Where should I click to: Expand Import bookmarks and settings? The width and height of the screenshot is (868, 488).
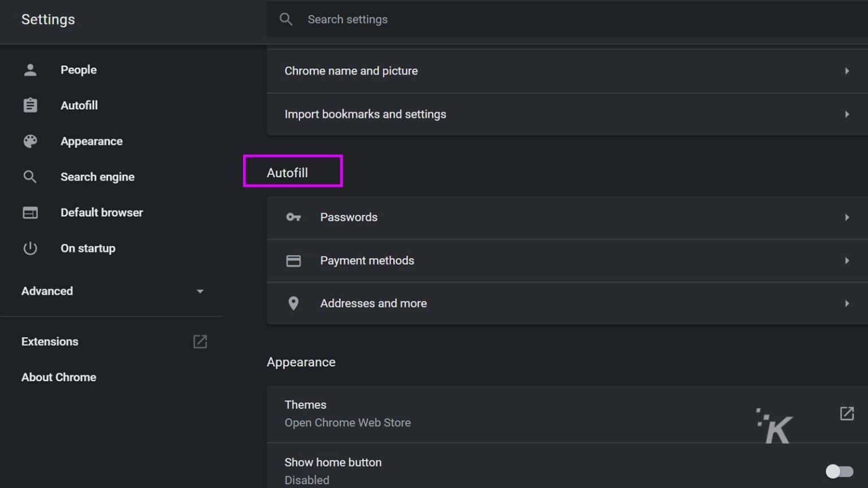click(x=565, y=114)
